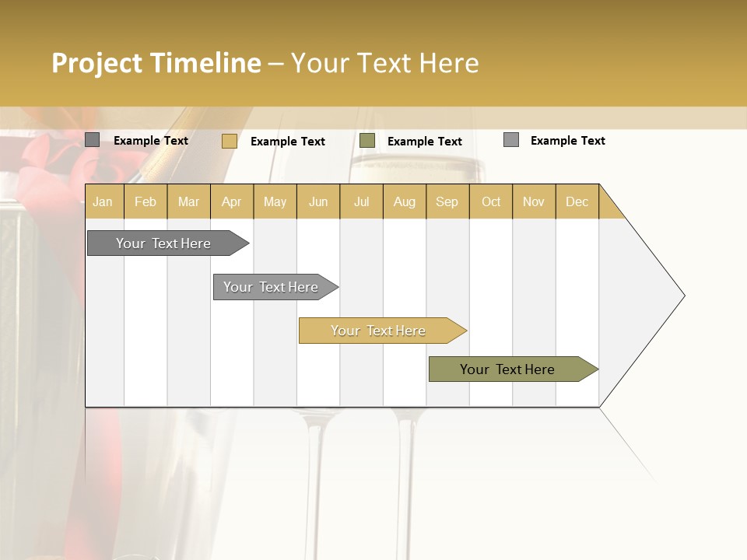The image size is (747, 560).
Task: Select the gray legend square beside first Example Text
Action: tap(92, 139)
